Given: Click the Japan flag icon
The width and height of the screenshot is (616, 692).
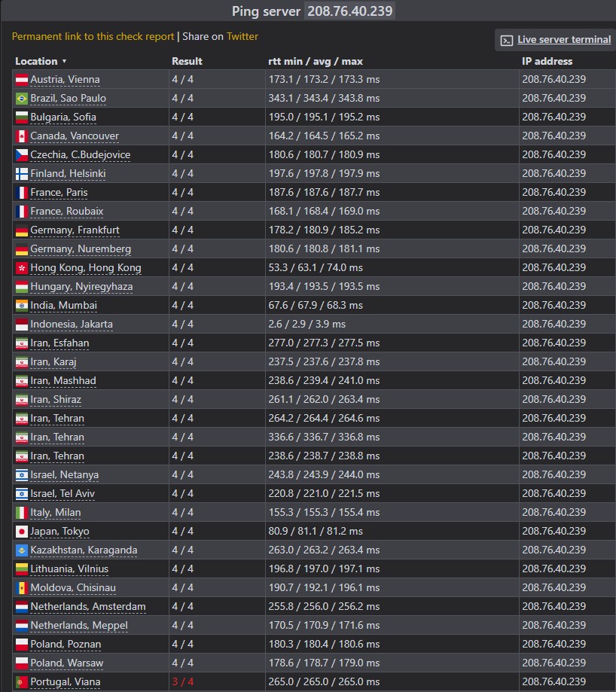Looking at the screenshot, I should point(22,532).
